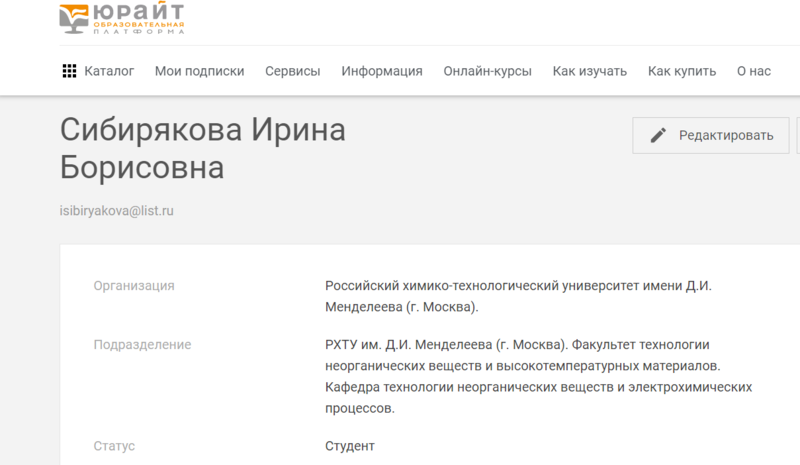Open the Сервисы menu item
The image size is (800, 465).
(292, 71)
